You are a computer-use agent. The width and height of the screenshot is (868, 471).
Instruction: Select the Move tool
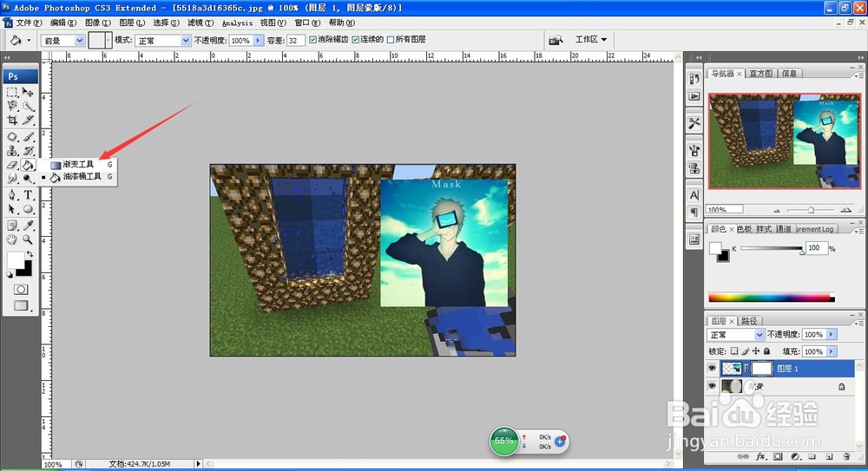(28, 92)
